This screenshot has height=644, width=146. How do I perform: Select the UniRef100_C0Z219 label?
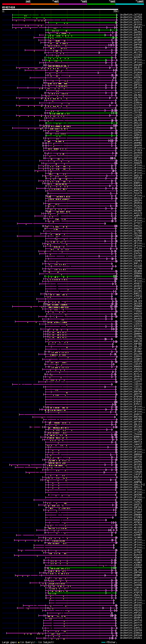pos(131,90)
